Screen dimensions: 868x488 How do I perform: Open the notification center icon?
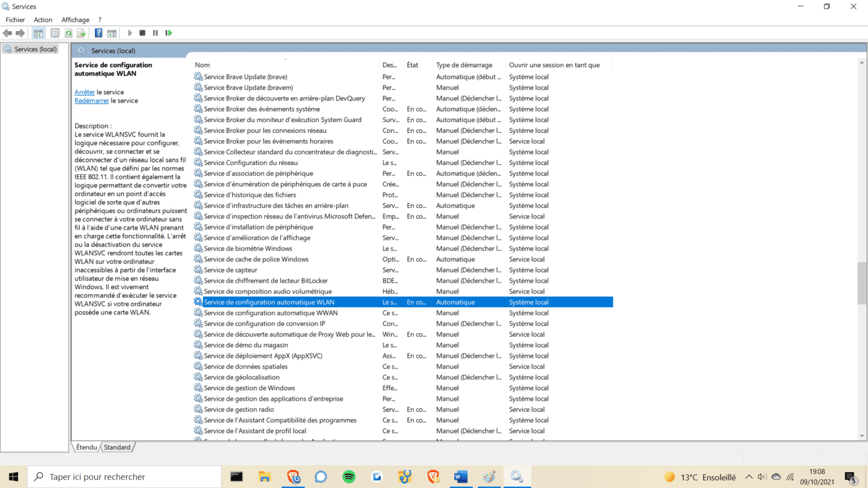click(851, 478)
